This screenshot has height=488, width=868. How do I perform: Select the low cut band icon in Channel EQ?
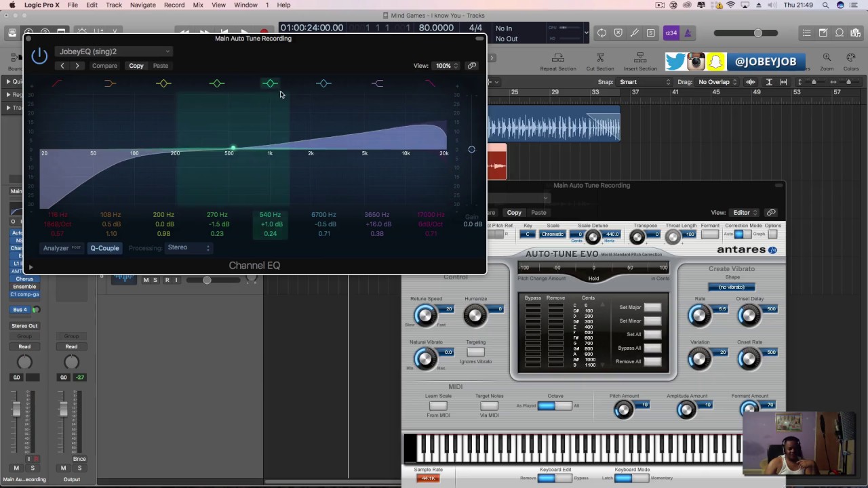[57, 83]
